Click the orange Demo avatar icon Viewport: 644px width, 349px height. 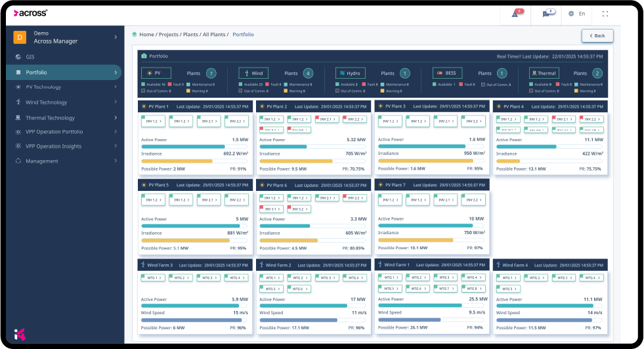[20, 37]
